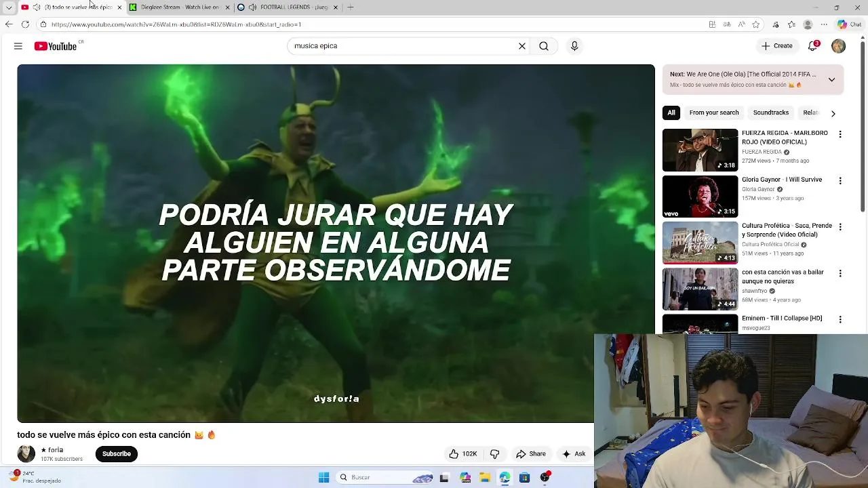Start voice search with microphone icon
868x488 pixels.
[574, 46]
